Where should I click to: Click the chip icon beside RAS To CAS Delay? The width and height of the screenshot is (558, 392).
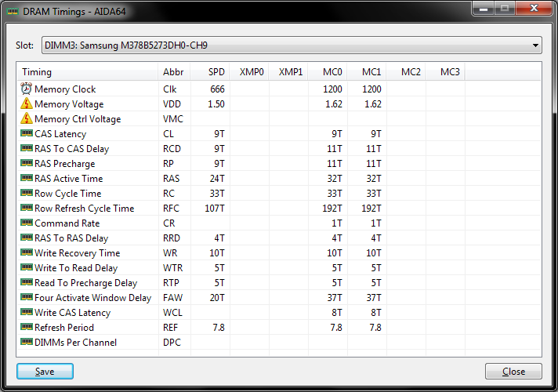pyautogui.click(x=27, y=148)
